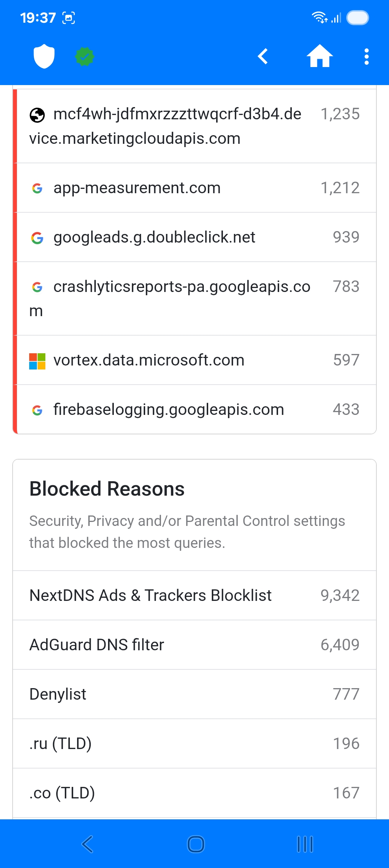
Task: Tap the .ru (TLD) row
Action: point(194,744)
